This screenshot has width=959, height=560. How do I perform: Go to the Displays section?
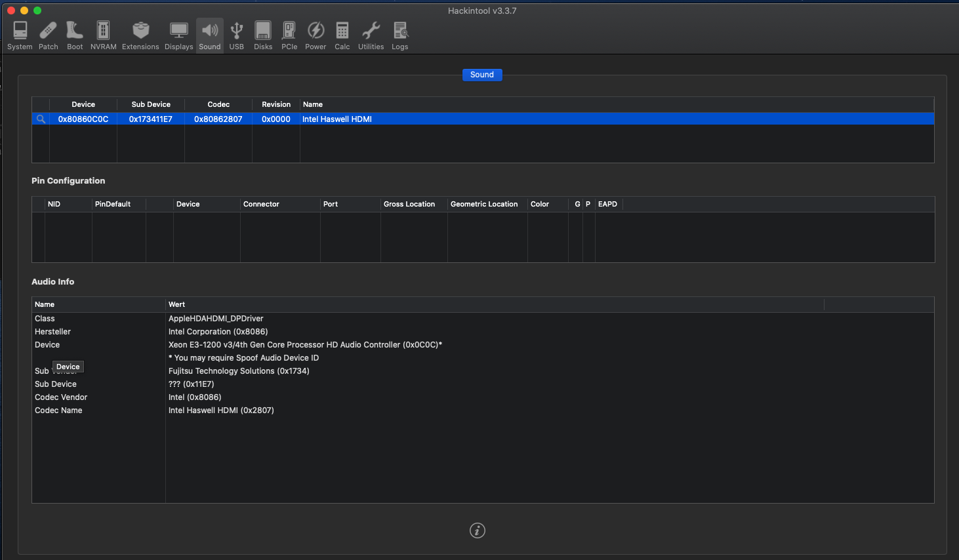(178, 35)
